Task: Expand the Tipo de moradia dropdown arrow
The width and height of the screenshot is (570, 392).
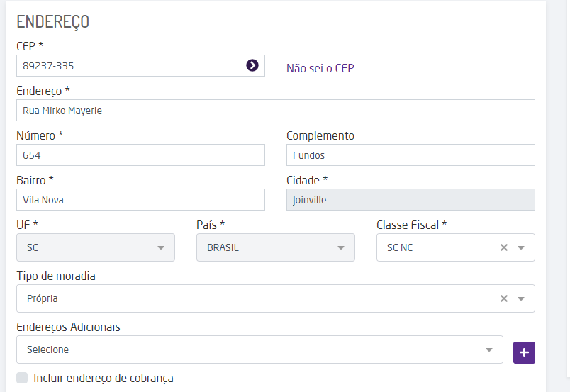Action: 521,298
